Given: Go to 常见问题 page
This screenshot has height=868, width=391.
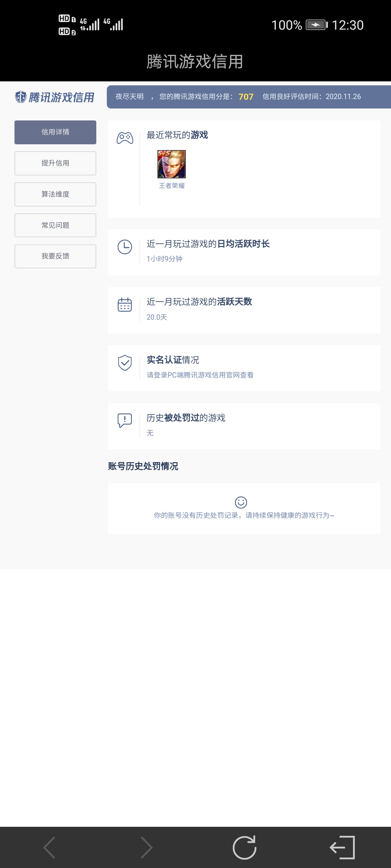Looking at the screenshot, I should pyautogui.click(x=55, y=225).
